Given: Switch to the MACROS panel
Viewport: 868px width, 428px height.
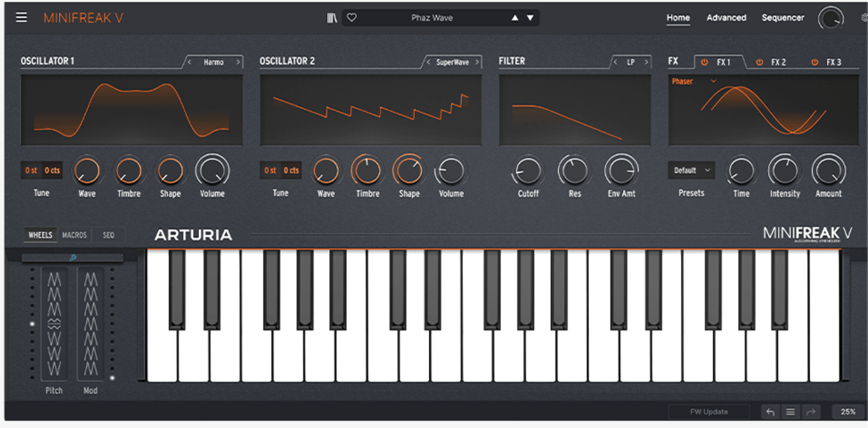Looking at the screenshot, I should pos(74,235).
